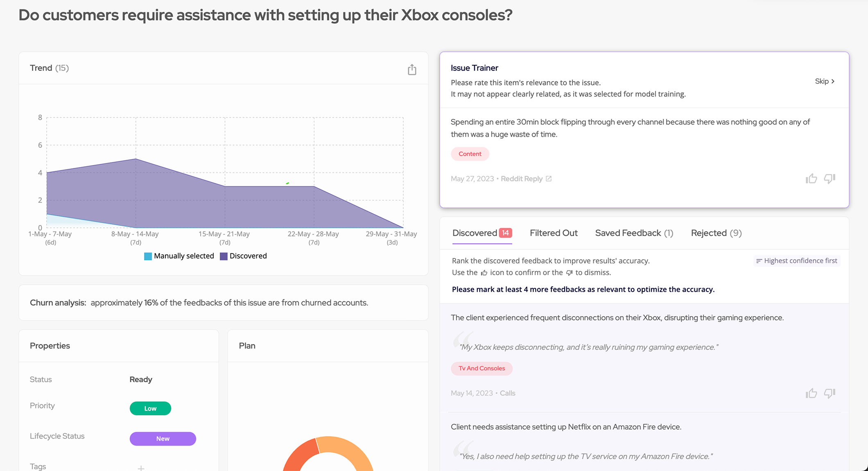868x471 pixels.
Task: Thumbs down the Xbox disconnections feedback
Action: [x=830, y=393]
